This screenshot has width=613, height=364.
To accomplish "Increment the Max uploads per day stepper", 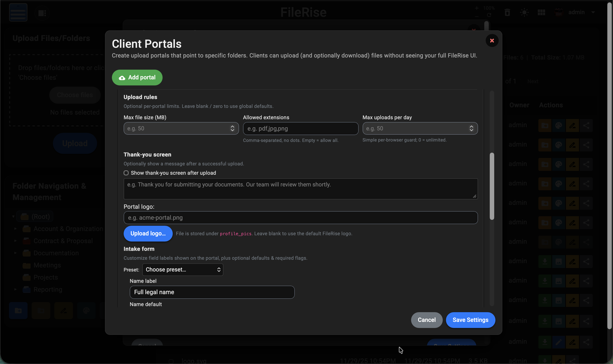I will [472, 127].
